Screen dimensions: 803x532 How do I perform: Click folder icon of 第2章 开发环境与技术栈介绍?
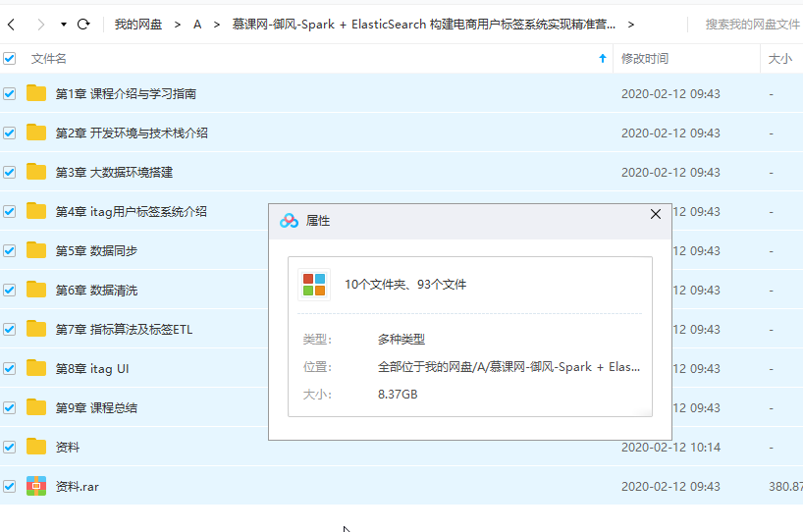pos(36,133)
